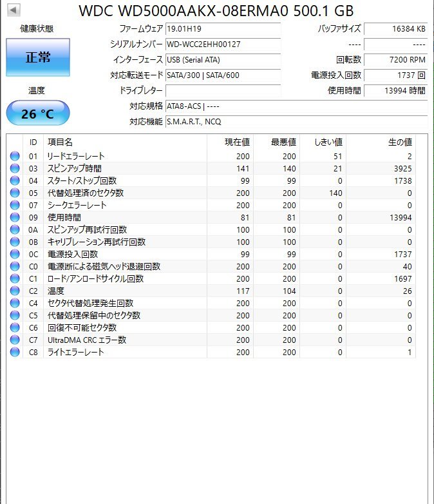Screen dimensions: 434x504
Task: Click the status orb for 03 スピンアップ時間
Action: (15, 168)
